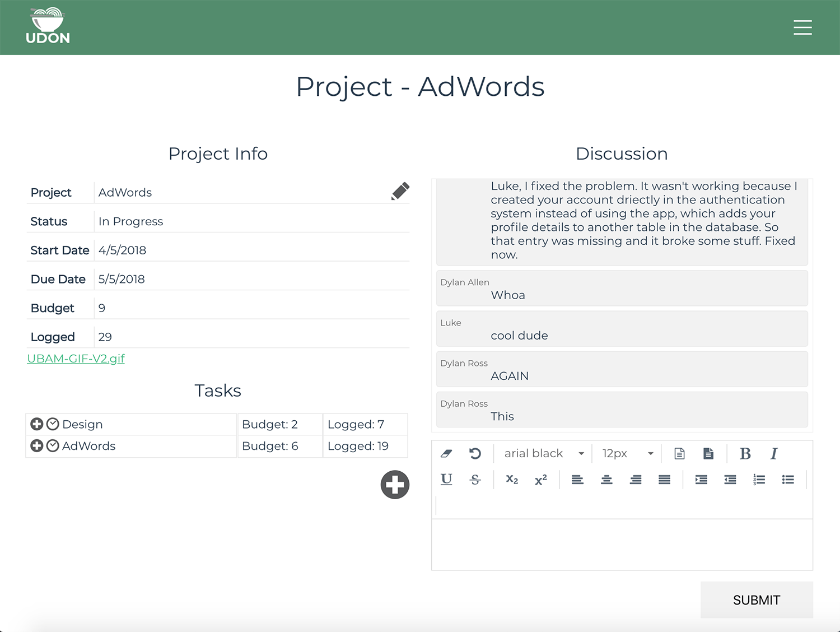Toggle strikethrough formatting
The image size is (840, 632).
point(475,480)
